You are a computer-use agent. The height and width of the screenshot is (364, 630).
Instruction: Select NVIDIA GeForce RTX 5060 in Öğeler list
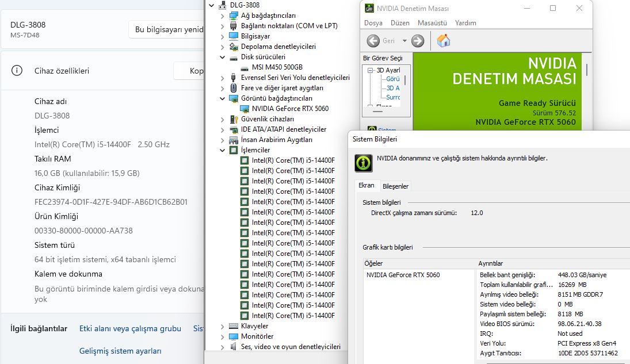(403, 275)
